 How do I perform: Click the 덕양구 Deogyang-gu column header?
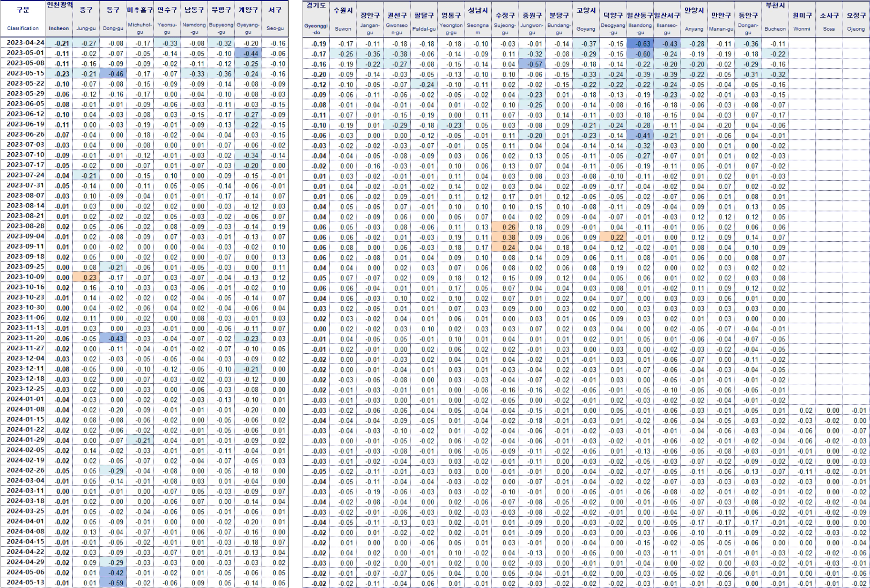[613, 19]
